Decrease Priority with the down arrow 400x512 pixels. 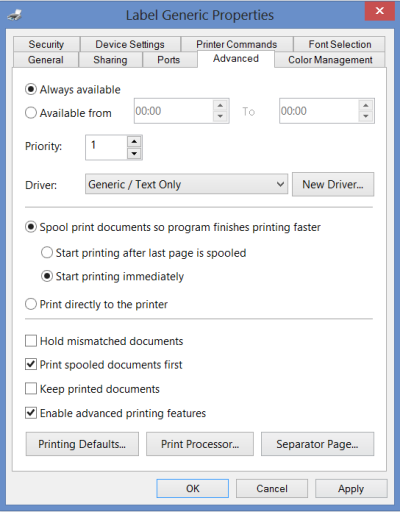coord(134,153)
